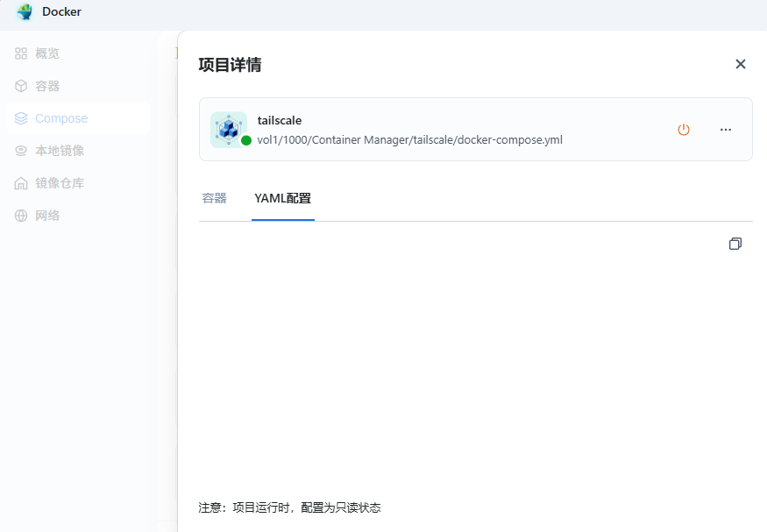Click the orange power button for tailscale
Screen dimensions: 767x532
(684, 130)
